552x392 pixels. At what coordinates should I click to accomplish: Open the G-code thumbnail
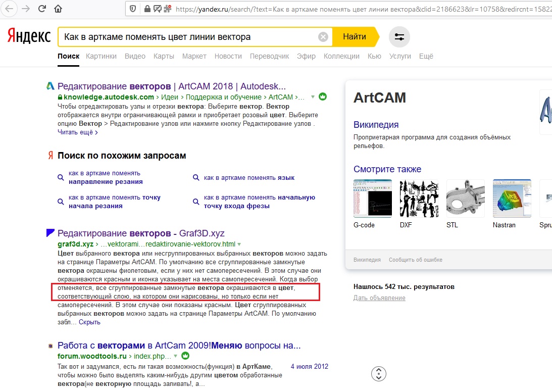(372, 199)
